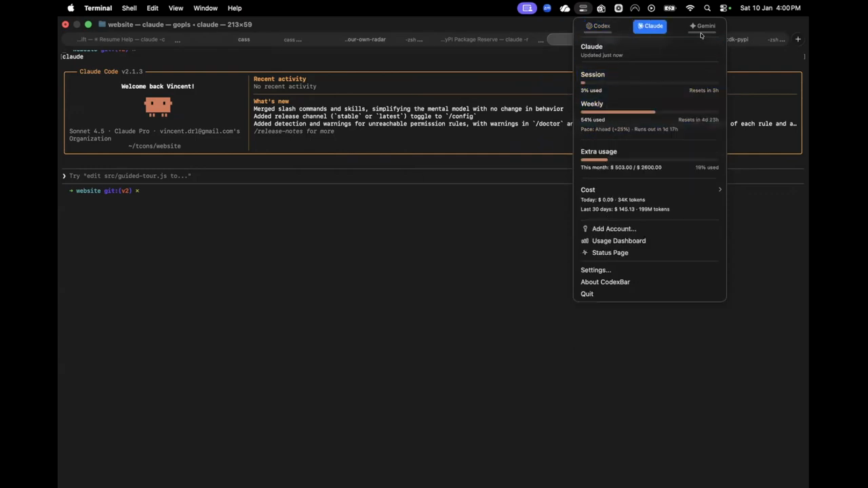Select the Gemini provider tab
Image resolution: width=868 pixels, height=488 pixels.
(703, 26)
